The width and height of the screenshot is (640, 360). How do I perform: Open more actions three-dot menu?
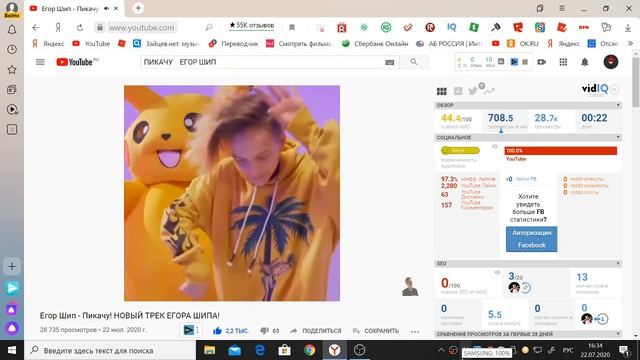tap(415, 331)
